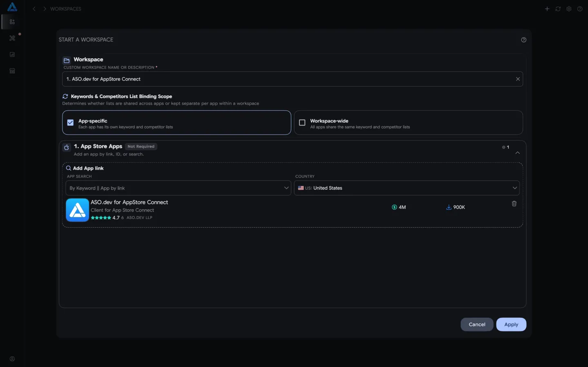
Task: Open the tools sidebar icon with red dot
Action: (x=12, y=38)
